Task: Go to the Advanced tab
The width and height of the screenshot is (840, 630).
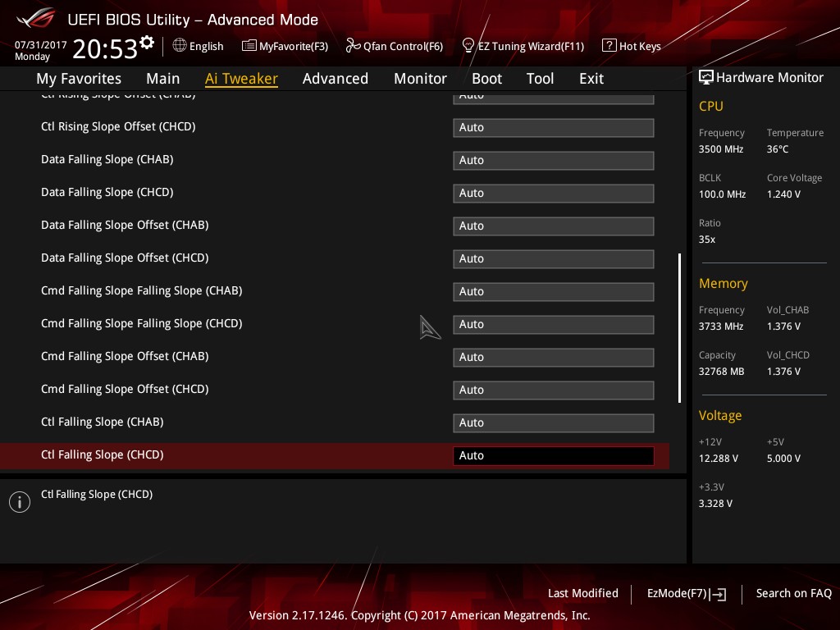Action: [336, 79]
